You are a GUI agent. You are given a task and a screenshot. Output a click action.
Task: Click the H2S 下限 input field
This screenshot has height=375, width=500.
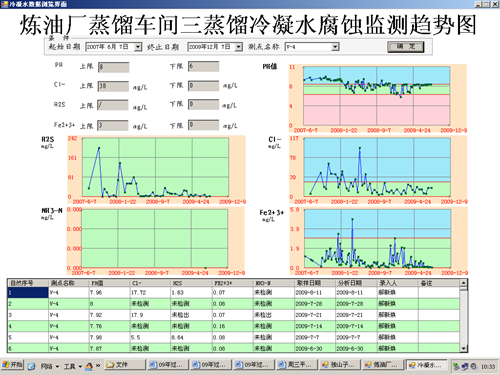click(x=203, y=105)
